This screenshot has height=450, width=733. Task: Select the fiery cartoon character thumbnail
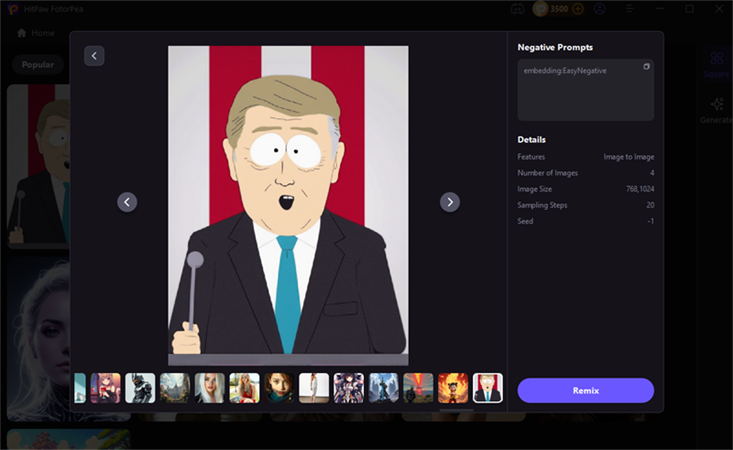(x=453, y=388)
